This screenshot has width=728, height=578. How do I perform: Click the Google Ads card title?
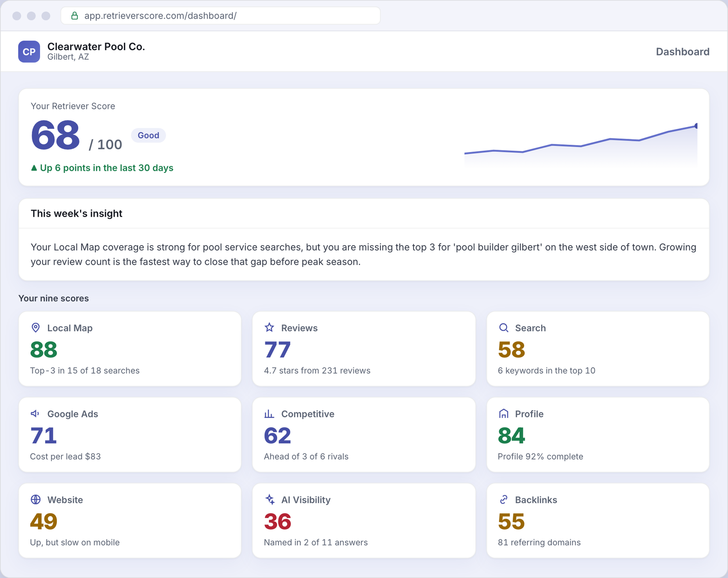(73, 414)
